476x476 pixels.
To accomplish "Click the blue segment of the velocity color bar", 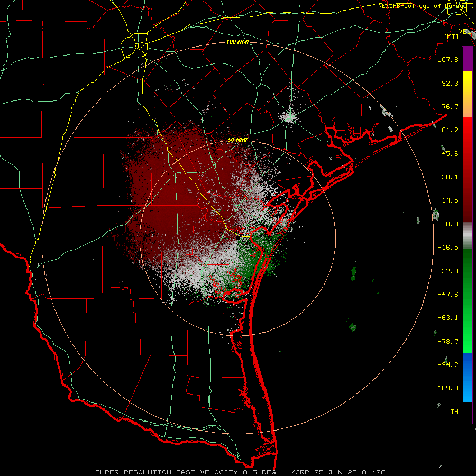I will click(467, 377).
